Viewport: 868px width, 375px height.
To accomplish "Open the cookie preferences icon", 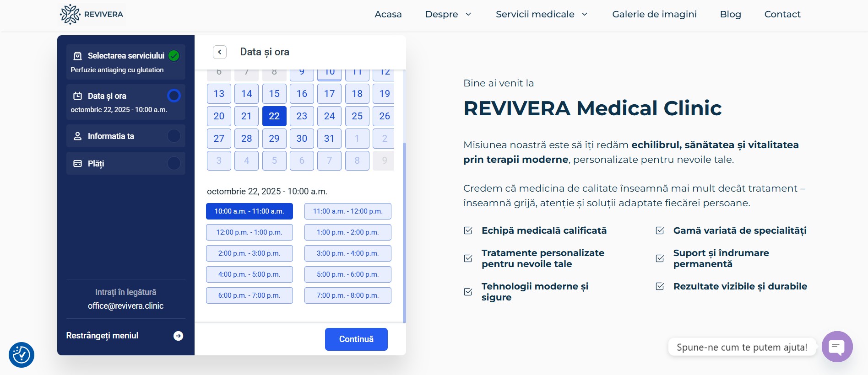I will [x=22, y=355].
